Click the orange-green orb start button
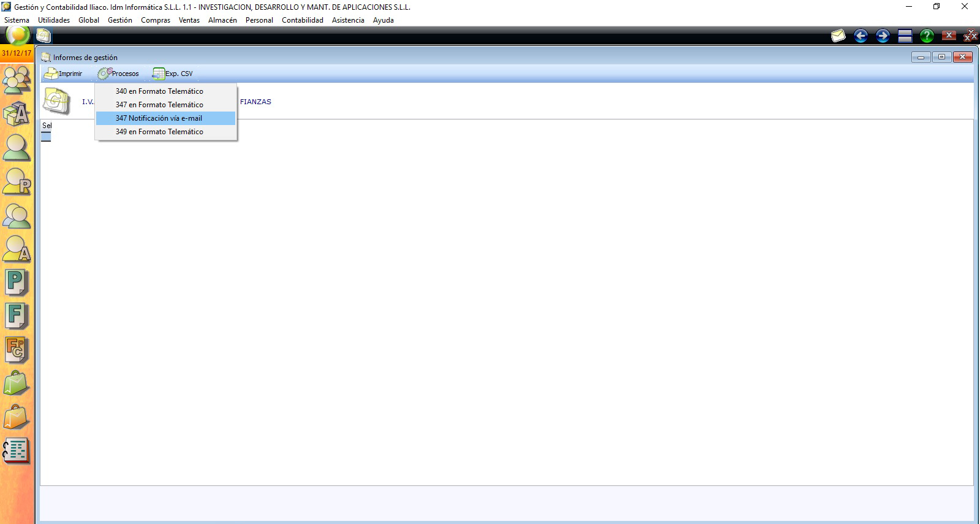The width and height of the screenshot is (980, 524). pos(17,36)
